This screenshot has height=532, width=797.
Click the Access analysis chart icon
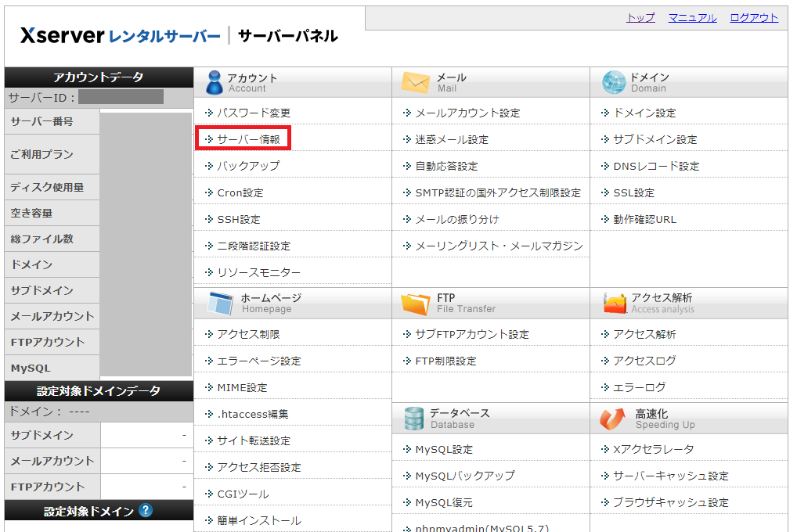click(615, 304)
